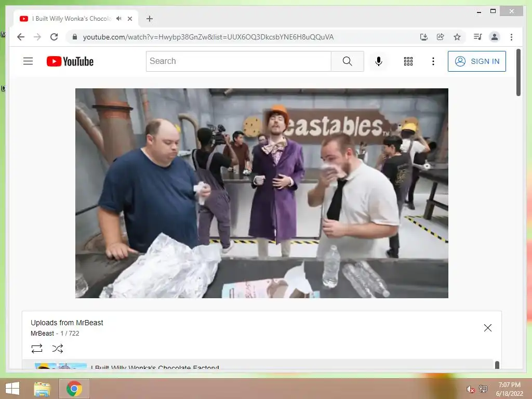Open Chrome media control button
The width and height of the screenshot is (532, 399).
(x=478, y=37)
